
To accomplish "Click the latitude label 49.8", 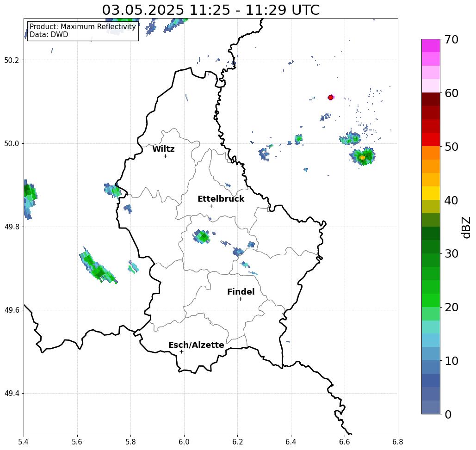I will pyautogui.click(x=11, y=227).
